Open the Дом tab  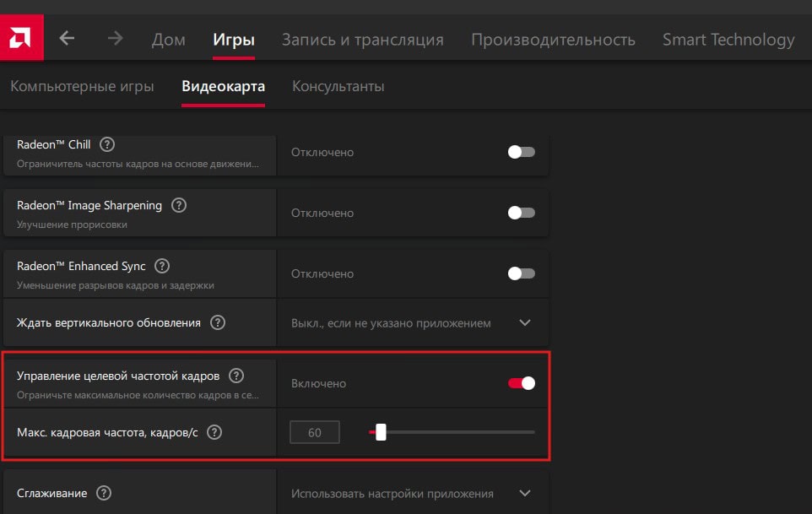tap(168, 40)
